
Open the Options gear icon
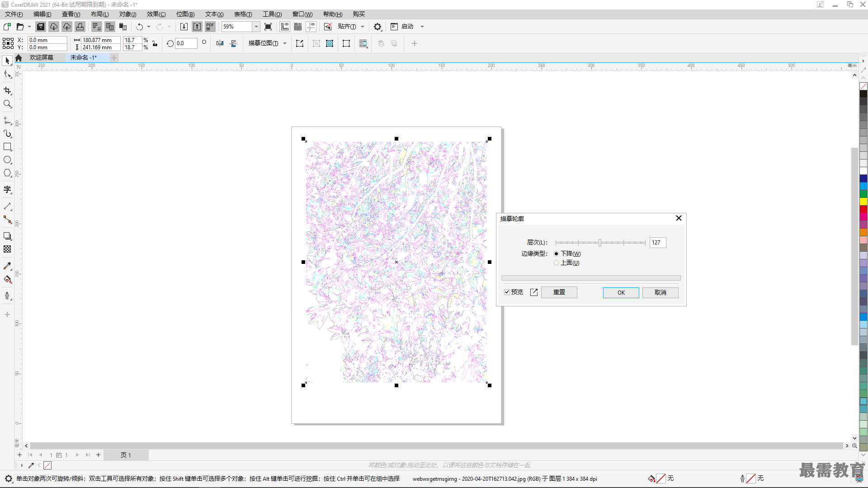click(377, 27)
